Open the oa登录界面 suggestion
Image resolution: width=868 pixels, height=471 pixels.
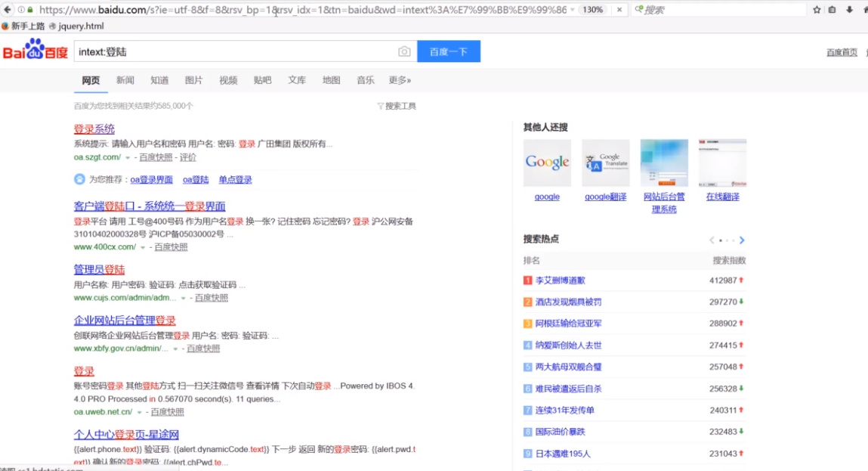pos(151,179)
